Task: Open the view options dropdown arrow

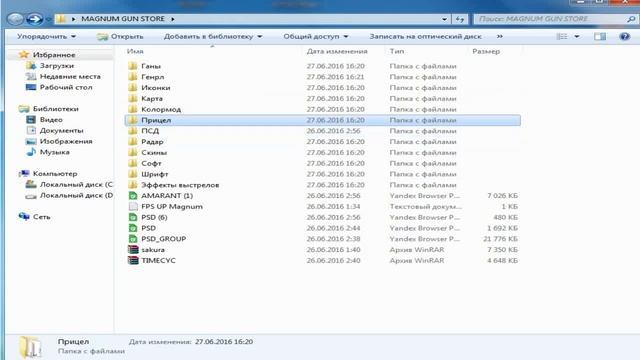Action: (577, 36)
